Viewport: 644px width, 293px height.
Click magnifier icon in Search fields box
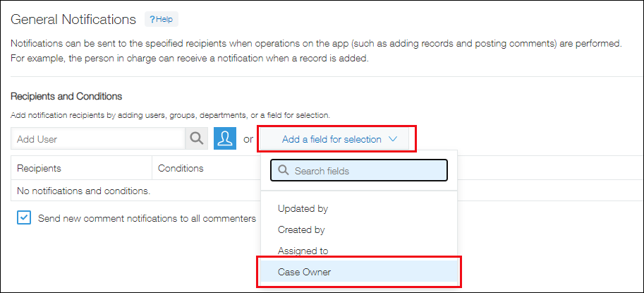[284, 171]
